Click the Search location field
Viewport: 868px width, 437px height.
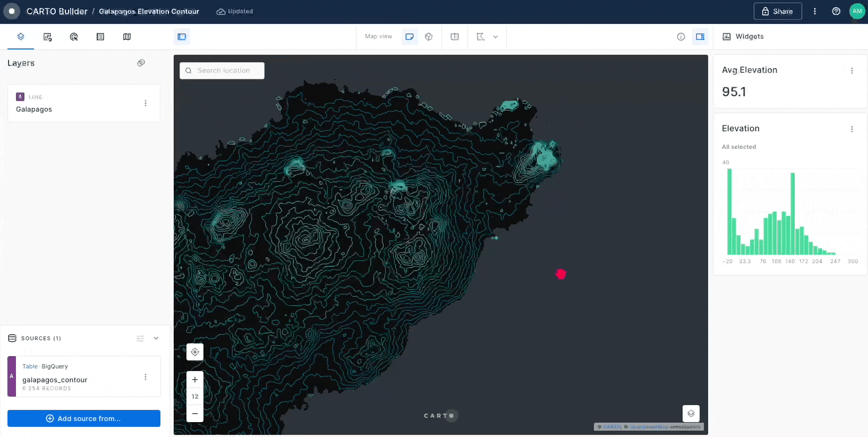[x=223, y=71]
